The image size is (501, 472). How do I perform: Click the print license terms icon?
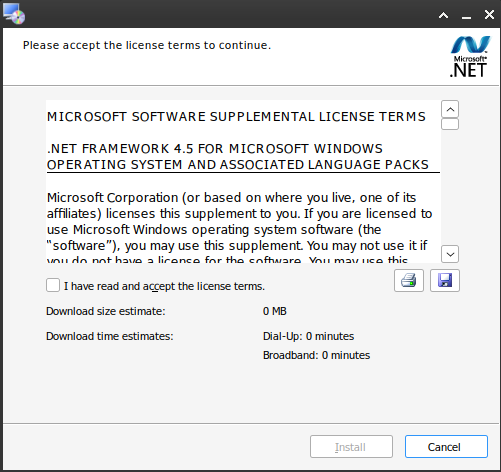pos(409,281)
